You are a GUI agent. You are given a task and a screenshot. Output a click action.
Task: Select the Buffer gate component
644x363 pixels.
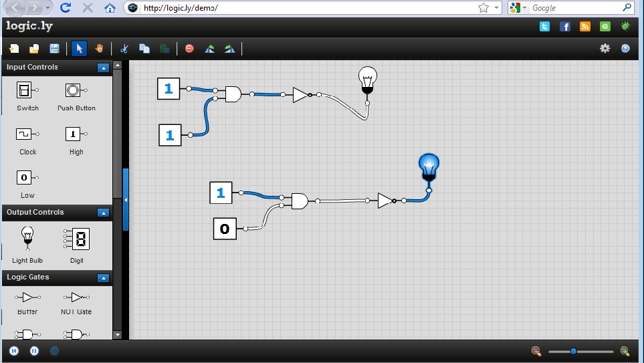click(x=27, y=304)
